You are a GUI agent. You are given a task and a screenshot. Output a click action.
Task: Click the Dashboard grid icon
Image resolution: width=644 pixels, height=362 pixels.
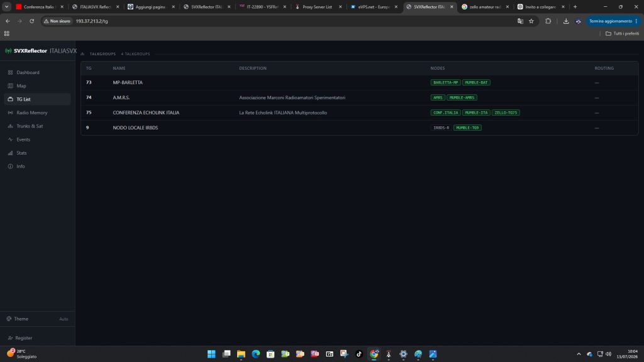click(10, 72)
